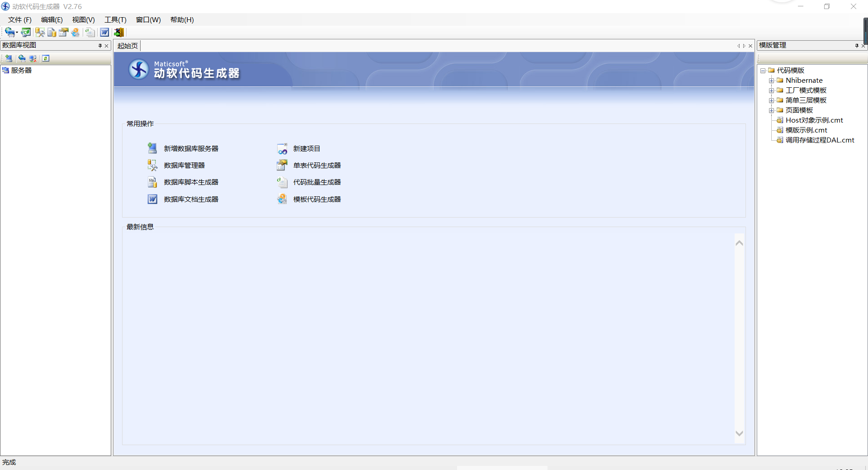Open the 数据库脚本生成器 link

tap(191, 182)
